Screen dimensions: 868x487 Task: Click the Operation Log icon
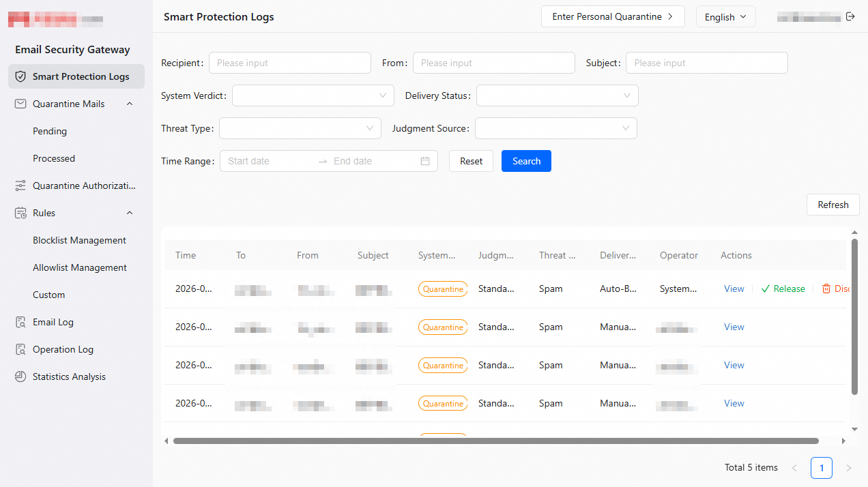coord(20,349)
